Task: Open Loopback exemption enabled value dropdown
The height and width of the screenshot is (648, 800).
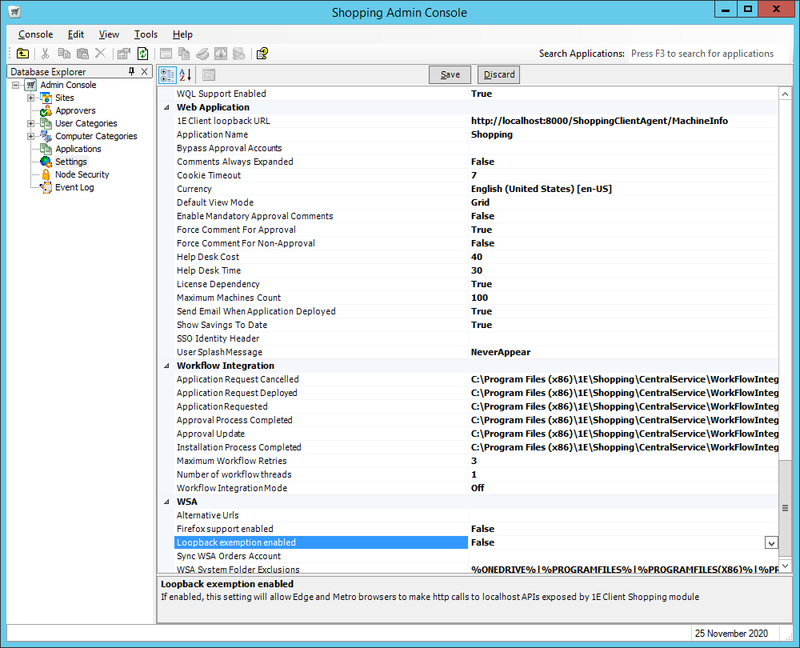Action: 771,543
